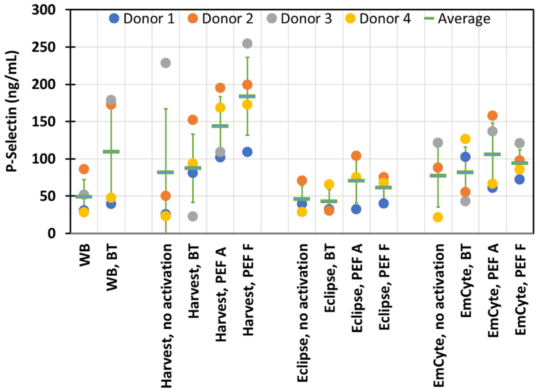The image size is (540, 392).
Task: Click the gray Donor 3 point for Harvest, no activation
Action: pos(165,63)
